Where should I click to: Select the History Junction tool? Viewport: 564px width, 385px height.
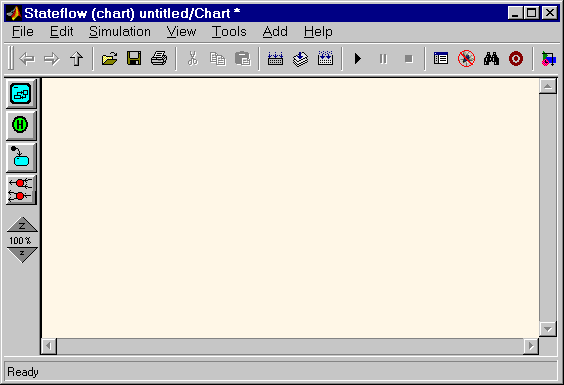point(21,125)
